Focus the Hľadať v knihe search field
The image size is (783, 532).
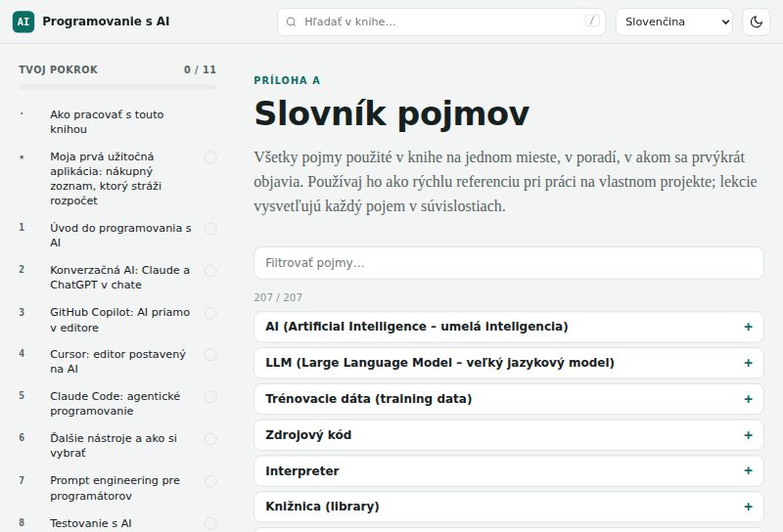441,22
